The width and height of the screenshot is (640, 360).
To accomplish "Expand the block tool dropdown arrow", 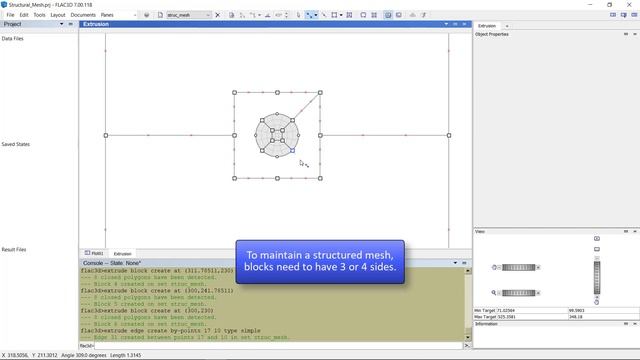I will [x=341, y=15].
